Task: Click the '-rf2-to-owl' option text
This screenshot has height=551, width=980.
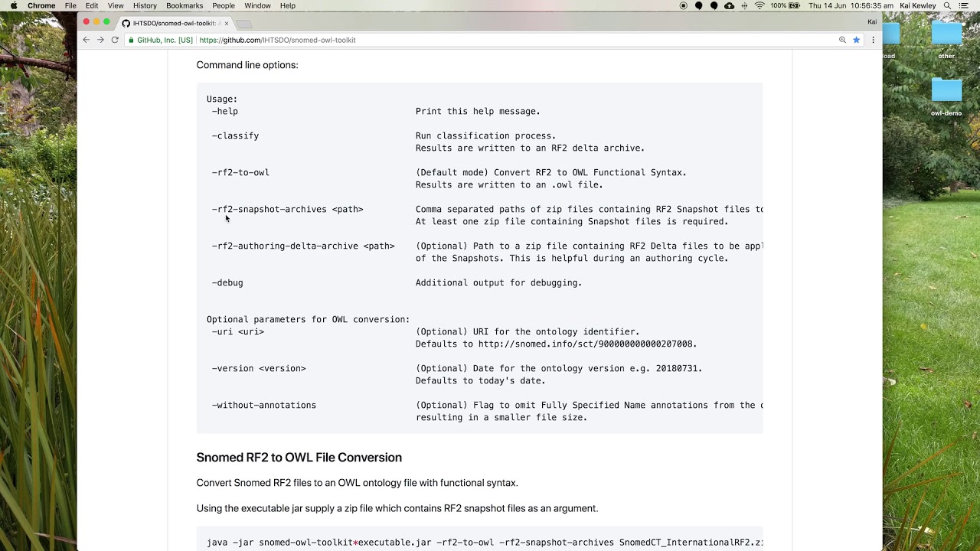Action: click(240, 172)
